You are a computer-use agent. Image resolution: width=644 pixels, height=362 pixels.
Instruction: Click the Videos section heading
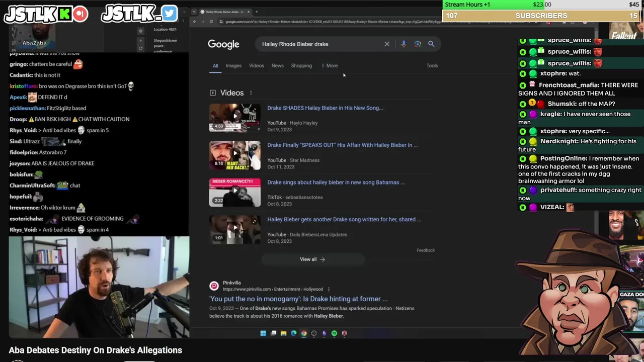[x=232, y=93]
